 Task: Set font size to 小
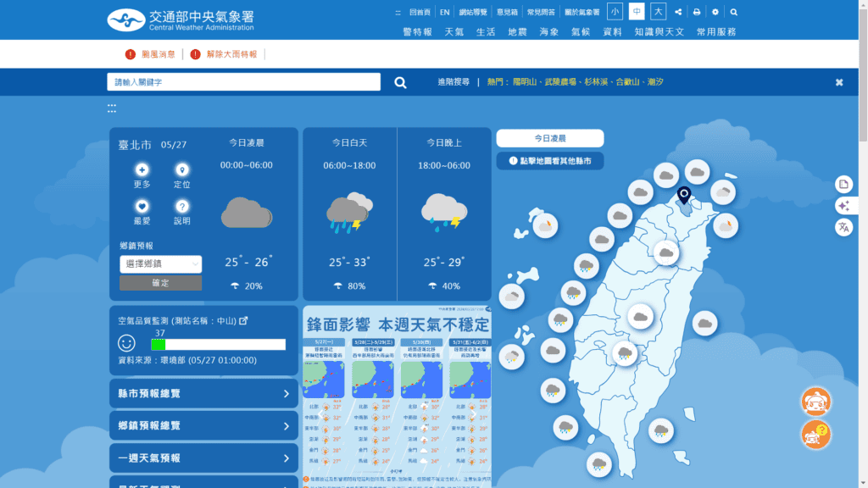[615, 12]
